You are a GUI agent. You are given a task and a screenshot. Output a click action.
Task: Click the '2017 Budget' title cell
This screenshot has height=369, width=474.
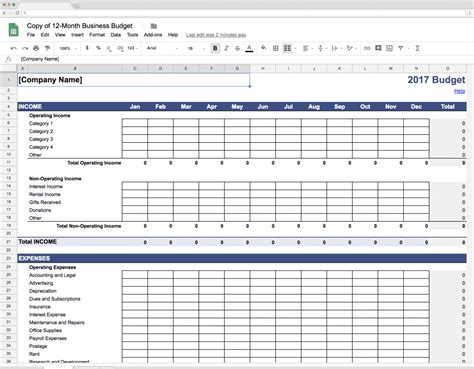coord(436,80)
